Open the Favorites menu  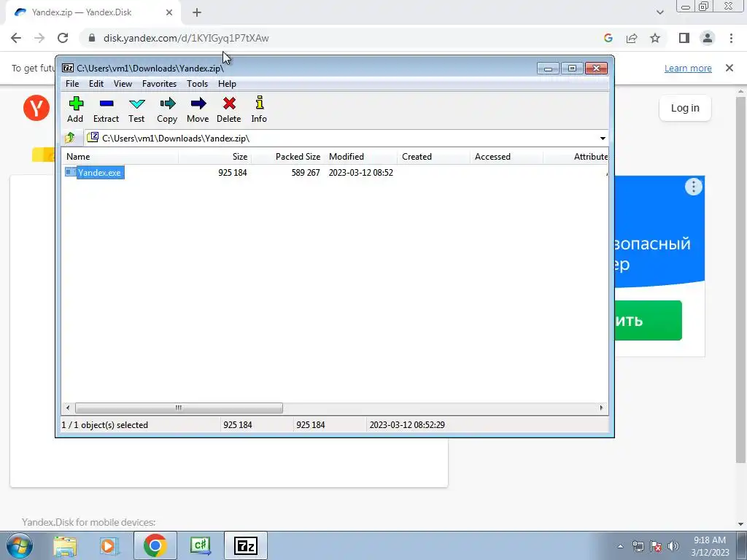159,84
